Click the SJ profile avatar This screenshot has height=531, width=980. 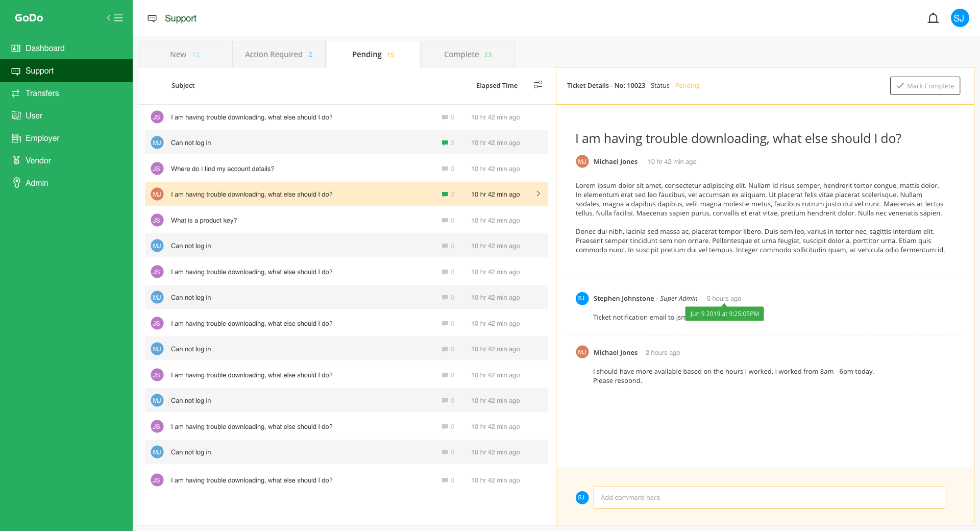coord(960,18)
